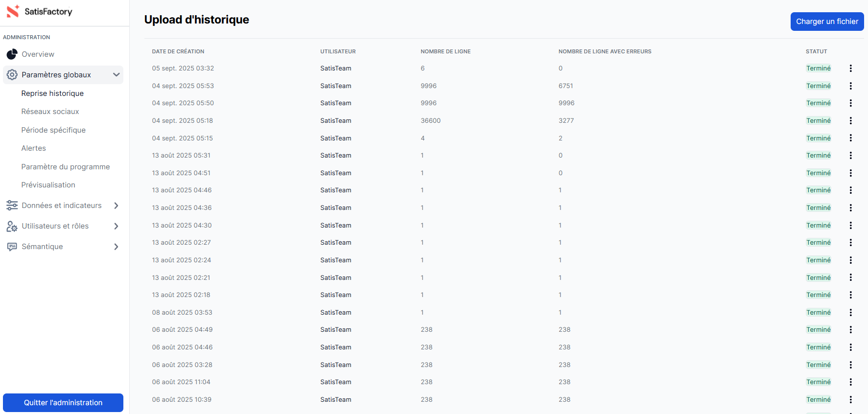Screen dimensions: 868x414
Task: Open the Réseaux sociaux menu item
Action: pos(50,112)
